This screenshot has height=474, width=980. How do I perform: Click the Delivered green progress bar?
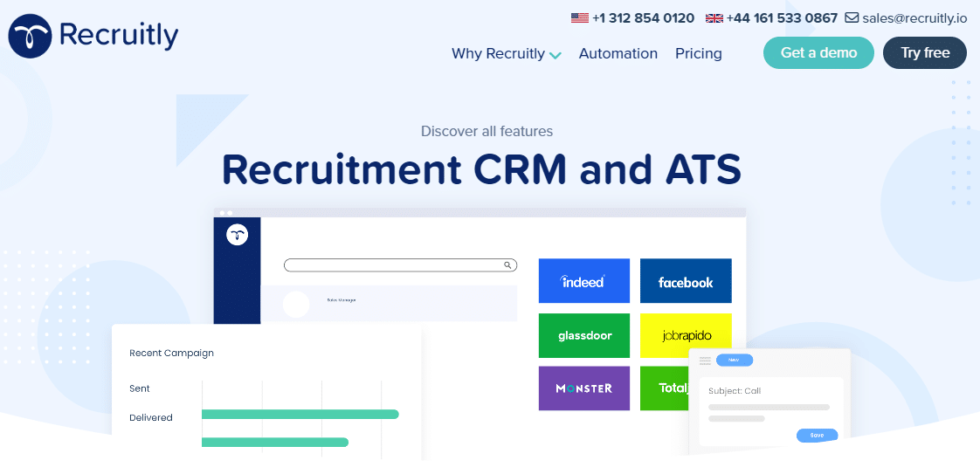click(300, 414)
